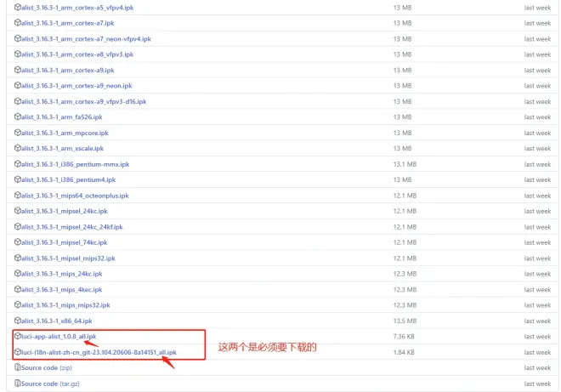The image size is (561, 392).
Task: Click package icon beside luci-app-alist_1.0.8_all.ipk
Action: coord(18,336)
